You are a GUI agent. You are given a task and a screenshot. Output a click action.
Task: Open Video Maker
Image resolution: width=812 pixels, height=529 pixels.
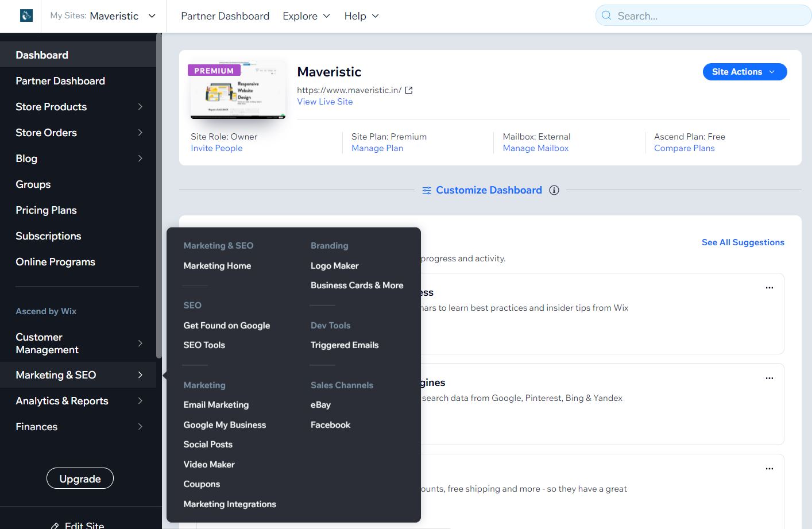(x=209, y=465)
